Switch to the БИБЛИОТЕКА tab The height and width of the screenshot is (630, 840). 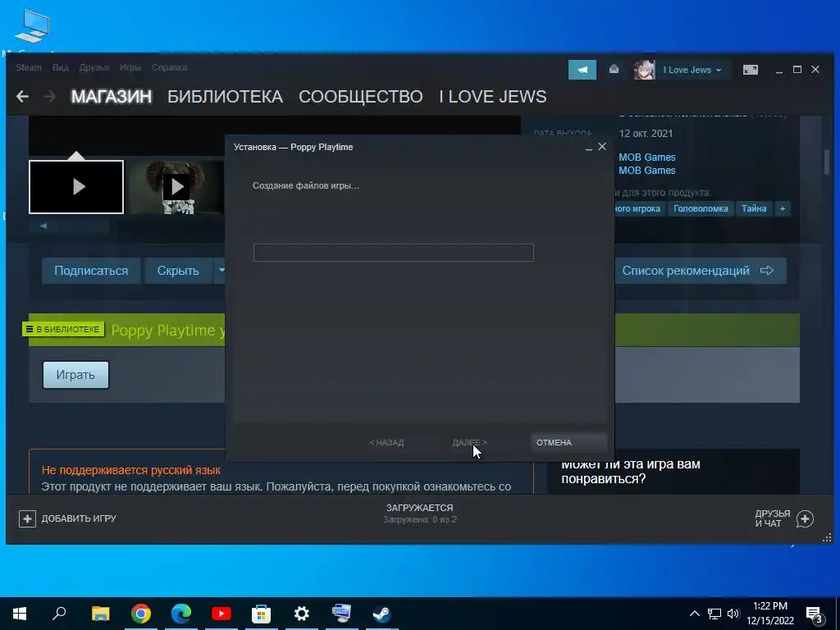(x=225, y=97)
